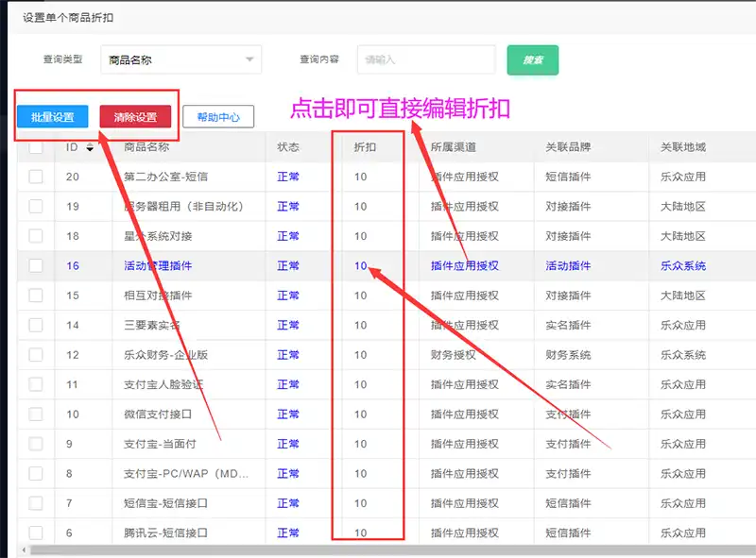
Task: Click the discount value for 活动管理插件
Action: [x=361, y=265]
